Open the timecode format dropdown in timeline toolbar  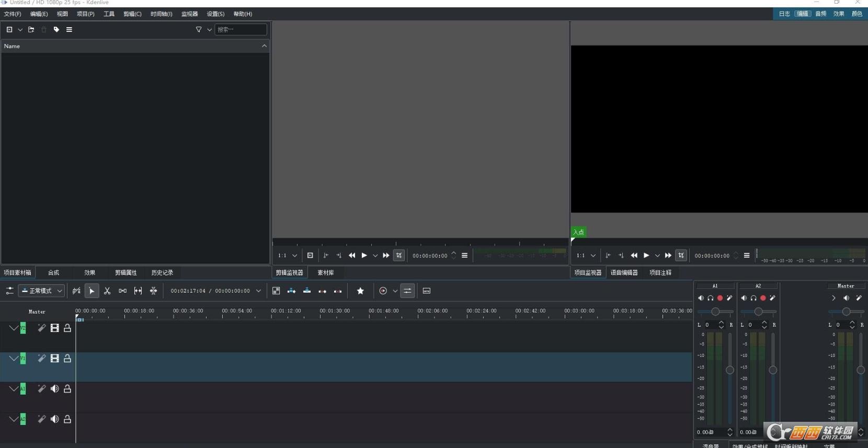point(258,291)
